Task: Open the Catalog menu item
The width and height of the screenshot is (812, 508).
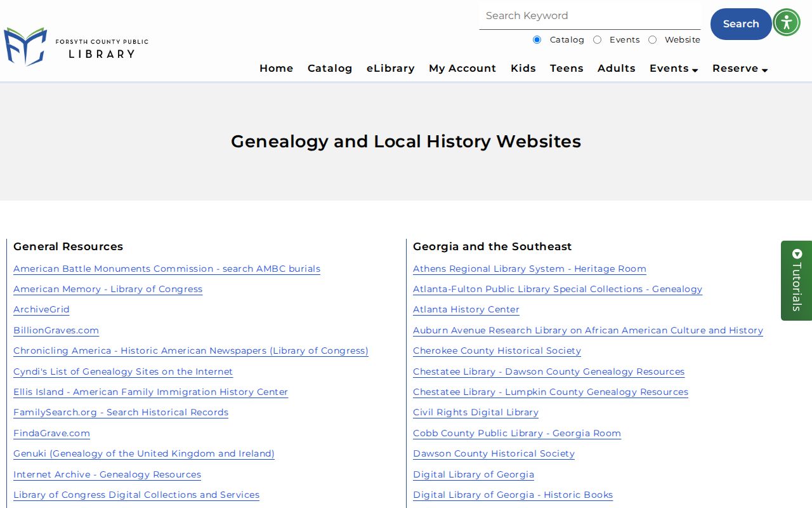Action: pyautogui.click(x=330, y=69)
